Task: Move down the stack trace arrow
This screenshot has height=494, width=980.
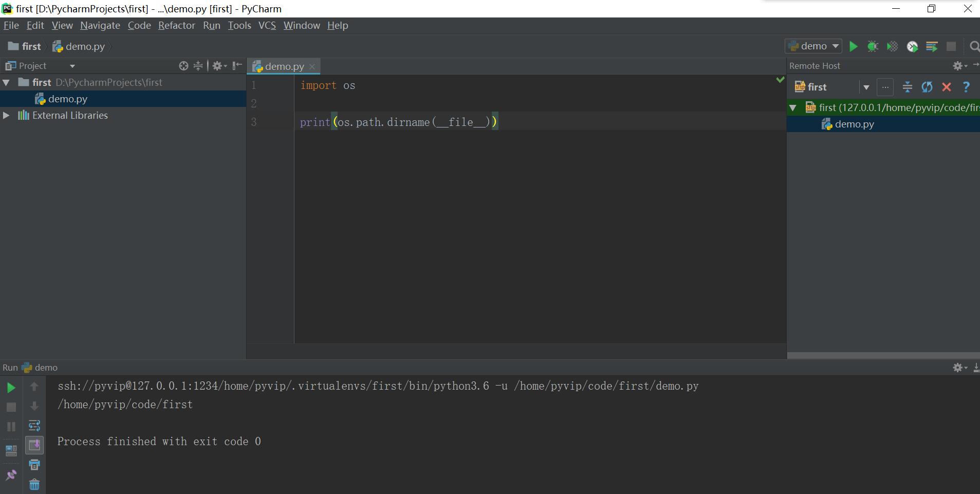Action: pyautogui.click(x=34, y=406)
